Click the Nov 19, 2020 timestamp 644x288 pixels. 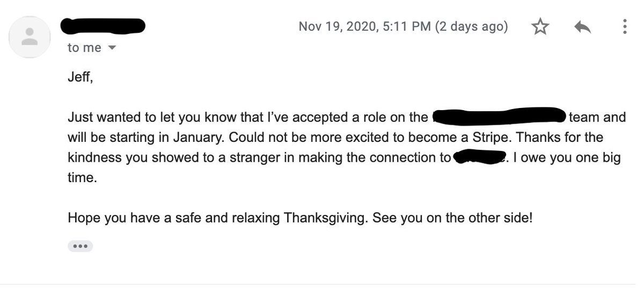coord(364,26)
